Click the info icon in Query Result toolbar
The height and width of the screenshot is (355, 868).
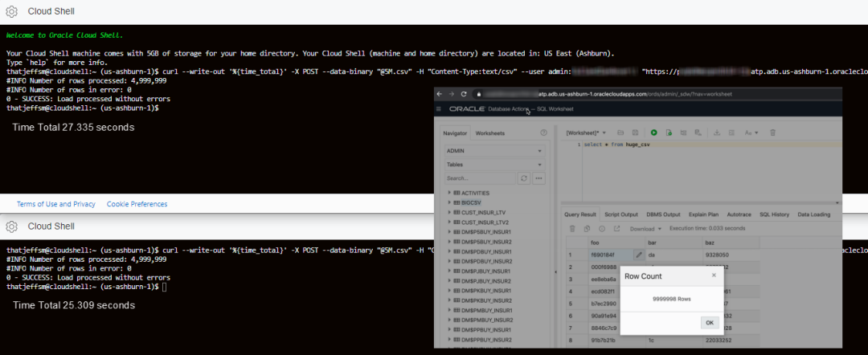pos(602,228)
